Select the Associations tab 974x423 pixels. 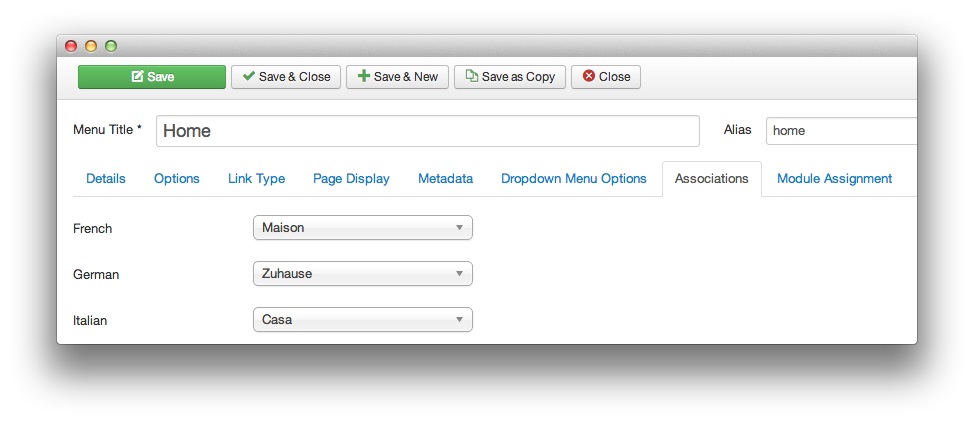click(711, 179)
